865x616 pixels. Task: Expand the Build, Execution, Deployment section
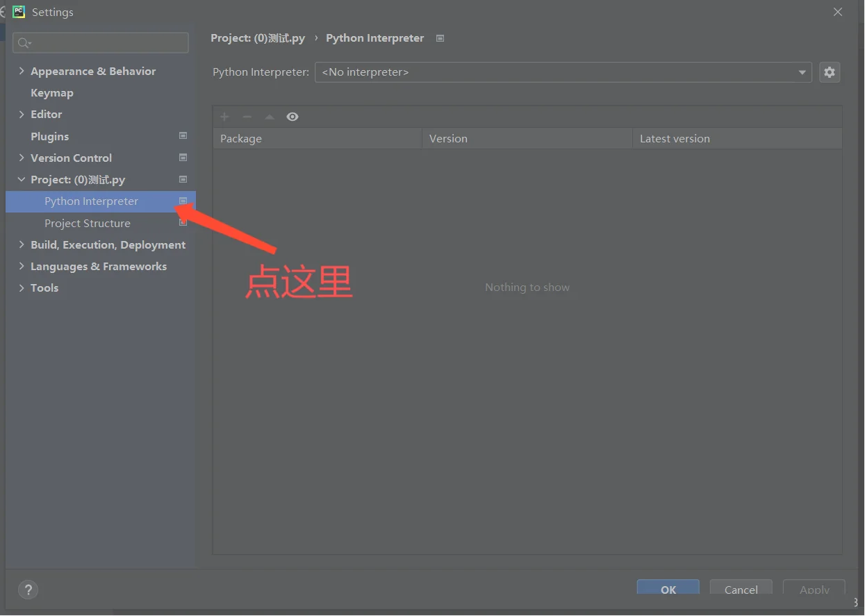[22, 244]
